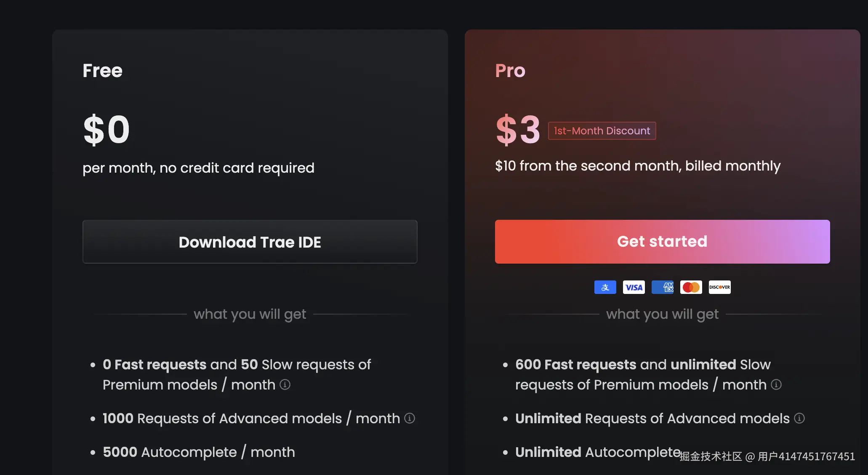Click info icon beside Unlimited Advanced models
The width and height of the screenshot is (868, 475).
point(799,418)
